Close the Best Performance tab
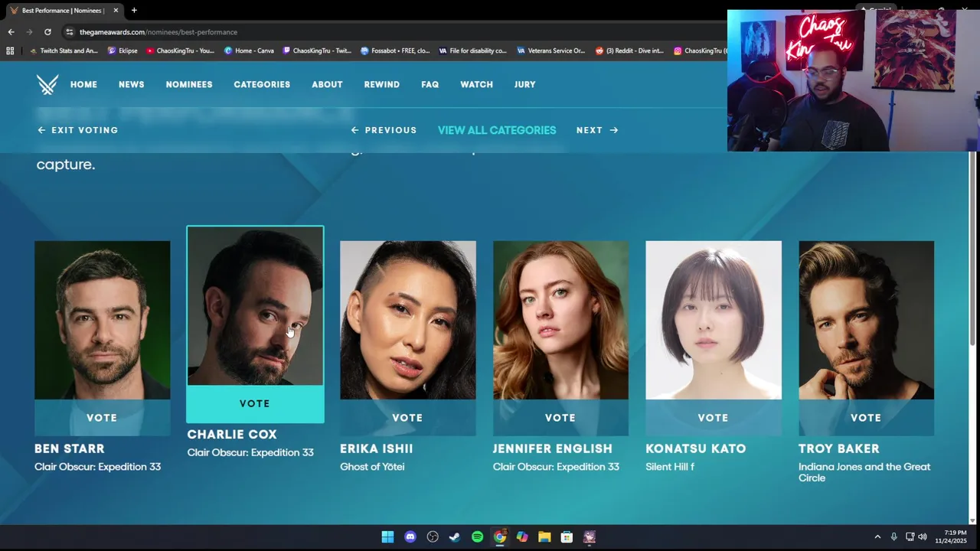This screenshot has width=980, height=551. click(x=116, y=11)
